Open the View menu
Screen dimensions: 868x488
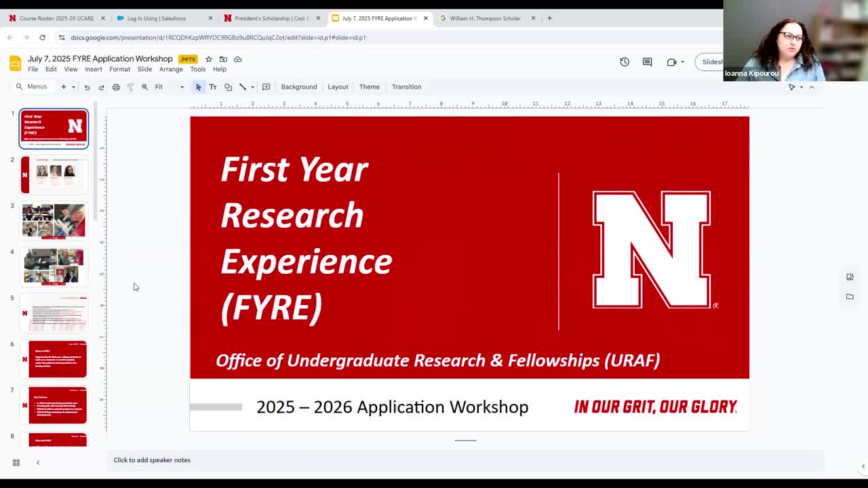click(x=71, y=69)
